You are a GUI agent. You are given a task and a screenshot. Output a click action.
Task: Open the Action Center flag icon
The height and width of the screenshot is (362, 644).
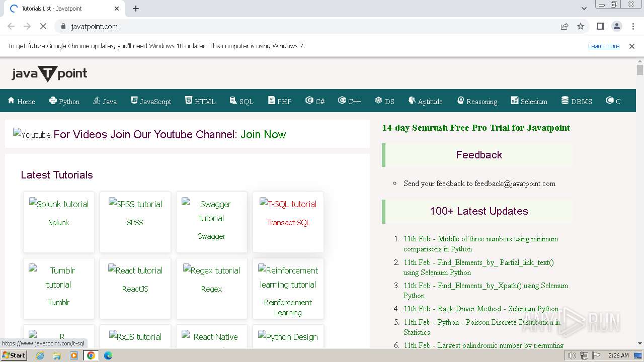(596, 355)
